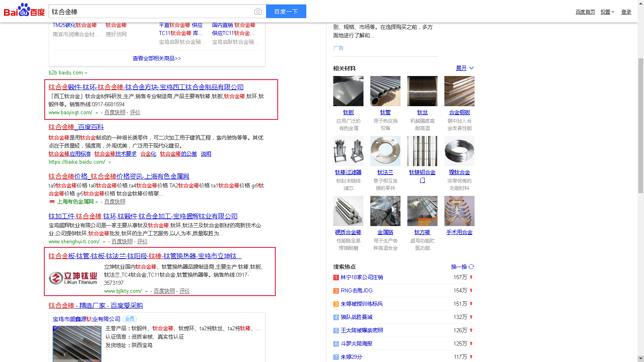Open the 钛丝 material thumbnail

(422, 91)
